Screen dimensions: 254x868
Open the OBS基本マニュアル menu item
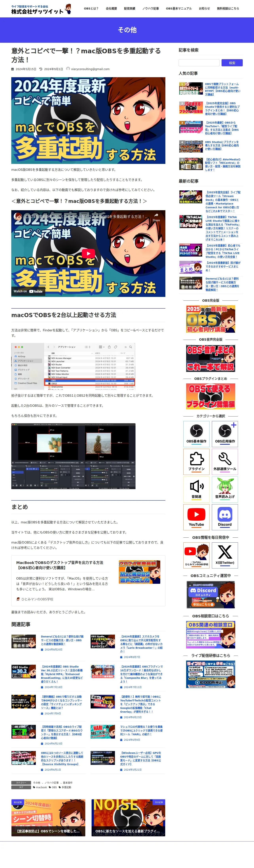coord(179,9)
